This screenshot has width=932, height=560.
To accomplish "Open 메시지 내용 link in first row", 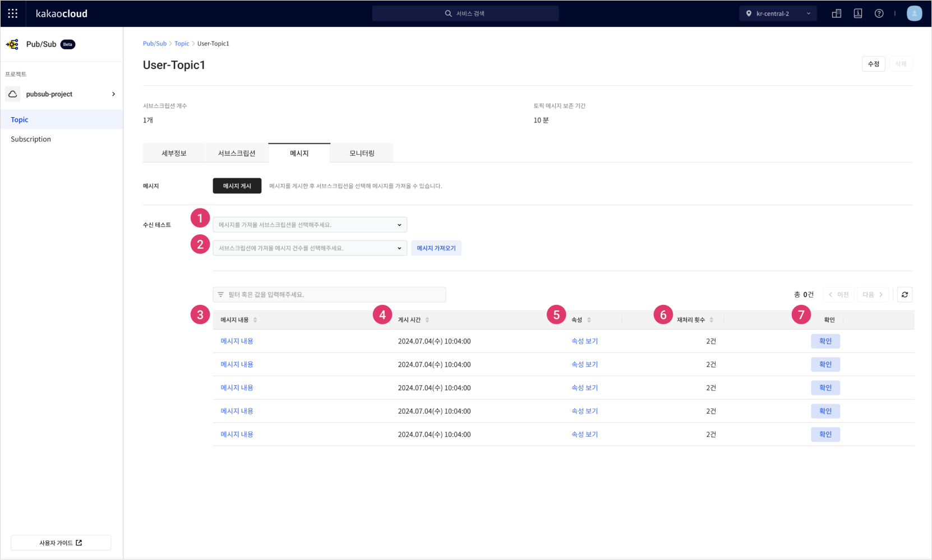I will coord(237,341).
